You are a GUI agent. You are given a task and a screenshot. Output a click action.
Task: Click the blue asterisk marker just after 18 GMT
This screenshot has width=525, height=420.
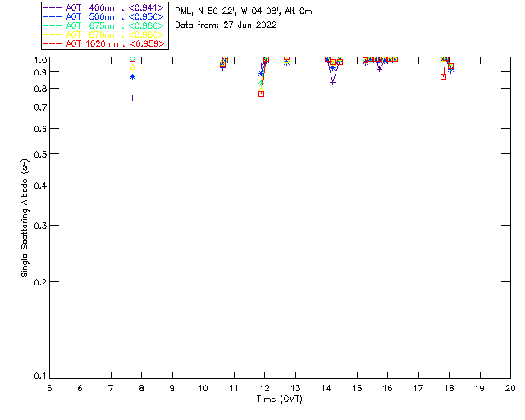[x=450, y=70]
